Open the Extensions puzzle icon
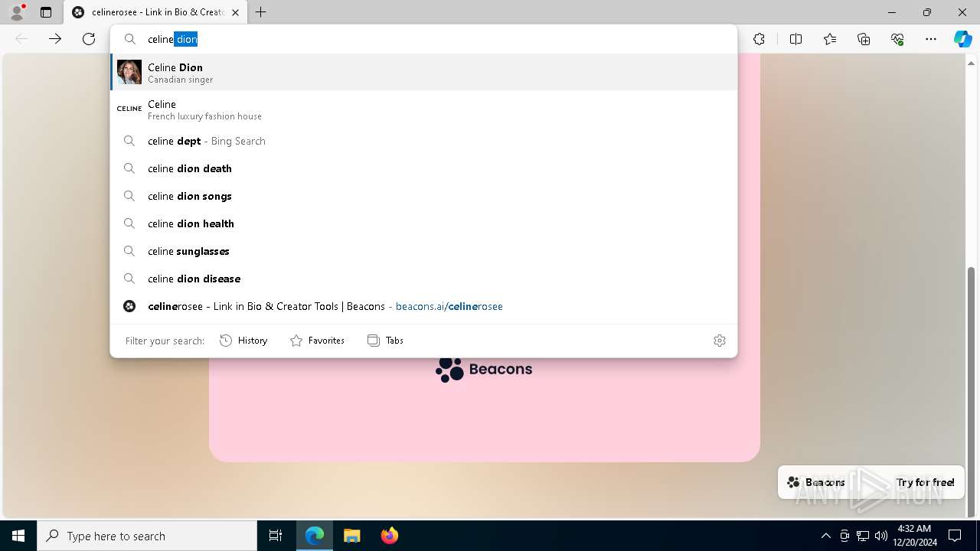Viewport: 980px width, 551px height. tap(759, 39)
